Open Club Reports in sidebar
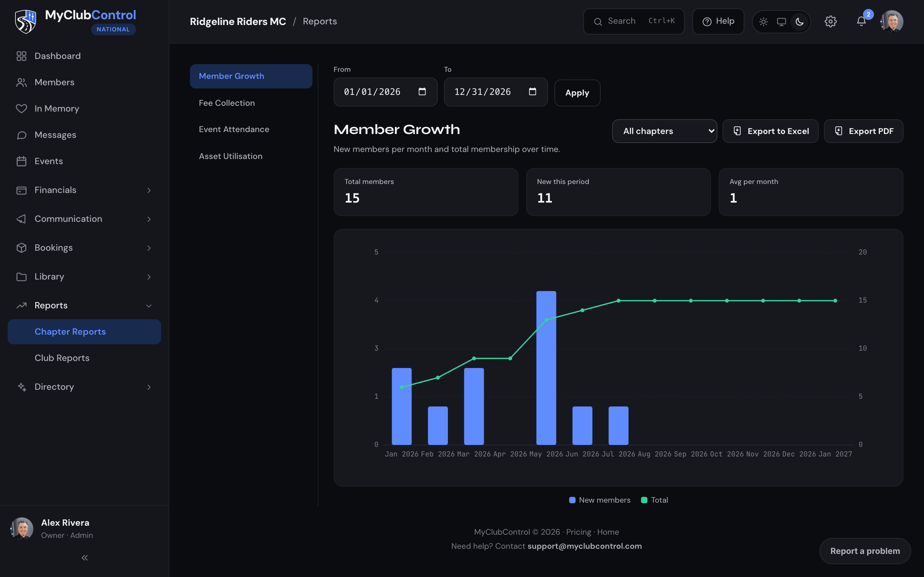 coord(62,358)
